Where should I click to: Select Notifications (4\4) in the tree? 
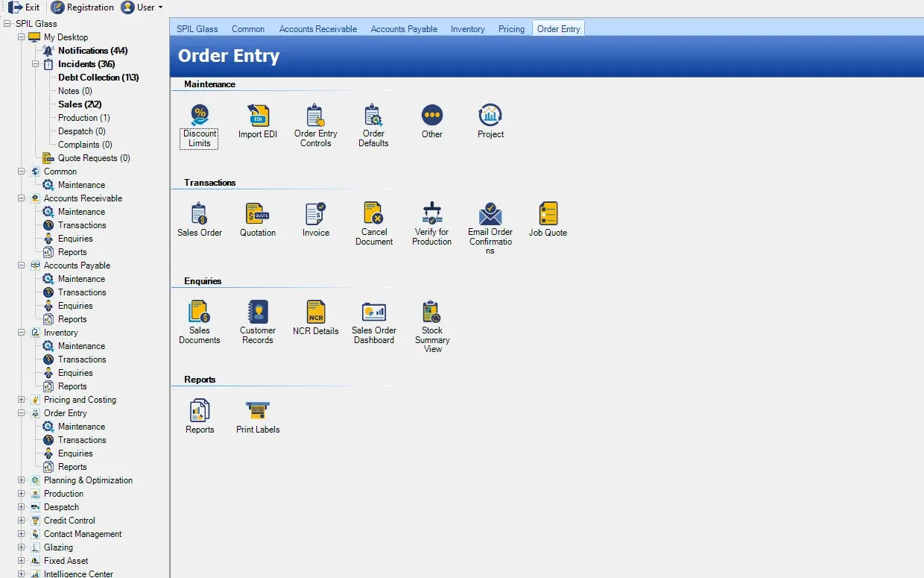(x=93, y=51)
